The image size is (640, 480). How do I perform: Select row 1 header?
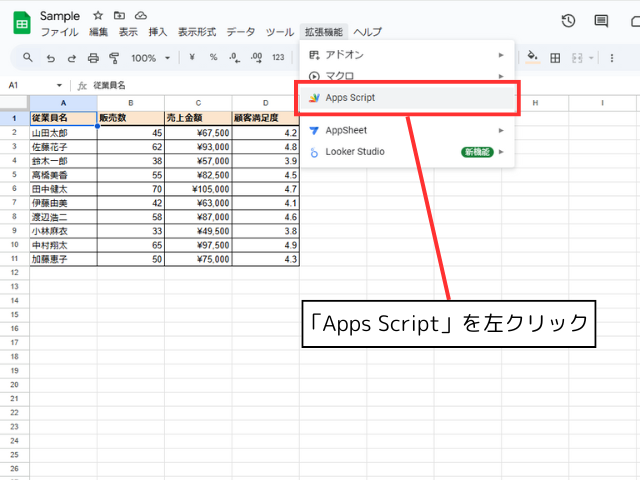pos(14,118)
